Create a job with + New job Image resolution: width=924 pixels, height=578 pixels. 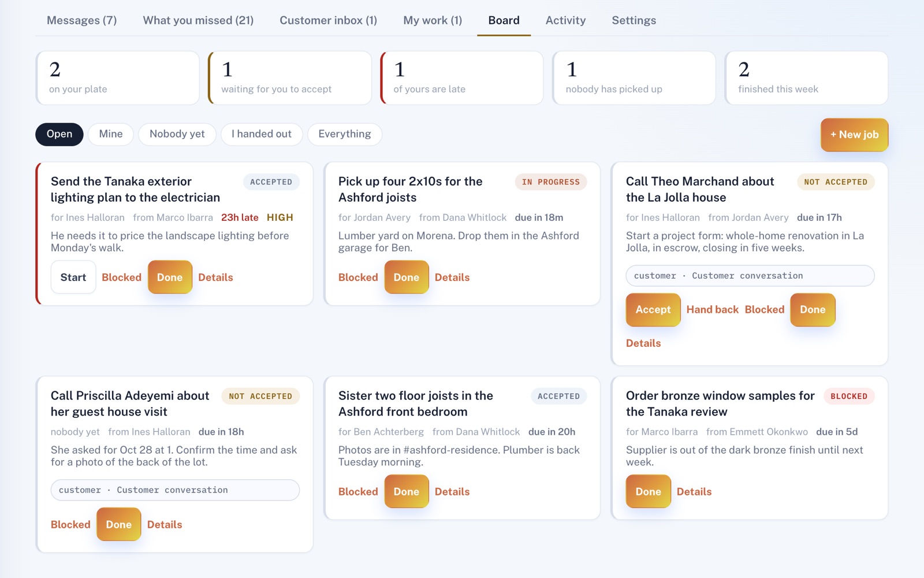(854, 135)
